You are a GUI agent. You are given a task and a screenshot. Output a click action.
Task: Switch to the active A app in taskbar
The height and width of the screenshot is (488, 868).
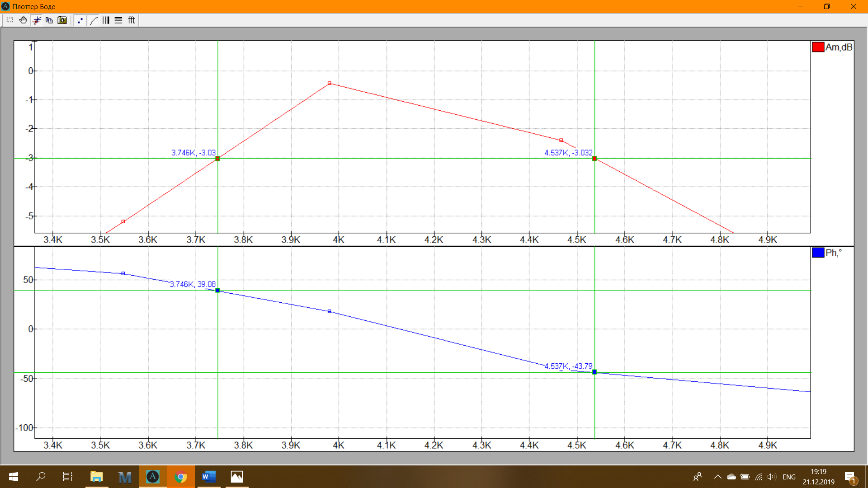coord(153,477)
